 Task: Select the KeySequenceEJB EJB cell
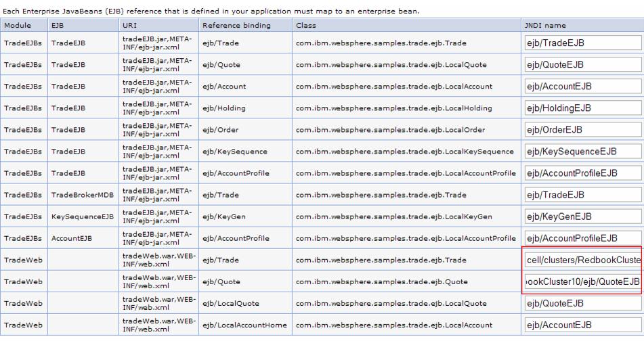(x=83, y=217)
